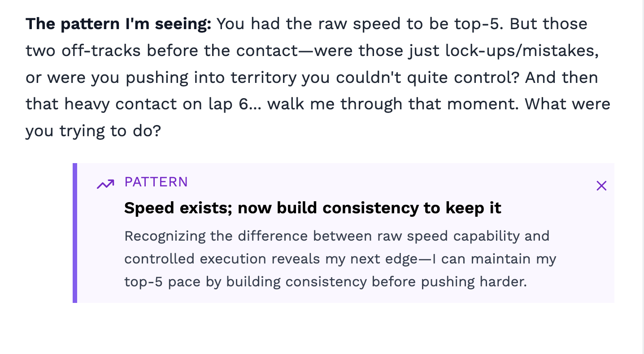The width and height of the screenshot is (644, 354).
Task: Click the purple accent bar on the card
Action: coord(75,232)
